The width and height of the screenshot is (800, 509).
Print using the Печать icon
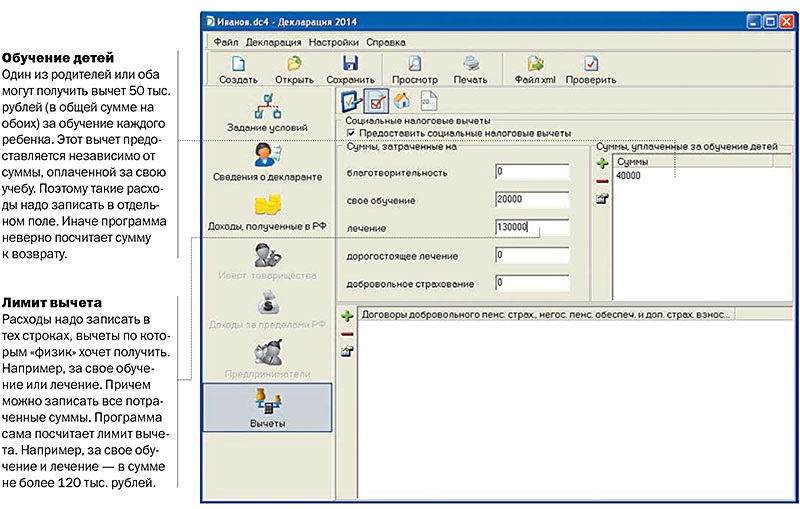470,69
